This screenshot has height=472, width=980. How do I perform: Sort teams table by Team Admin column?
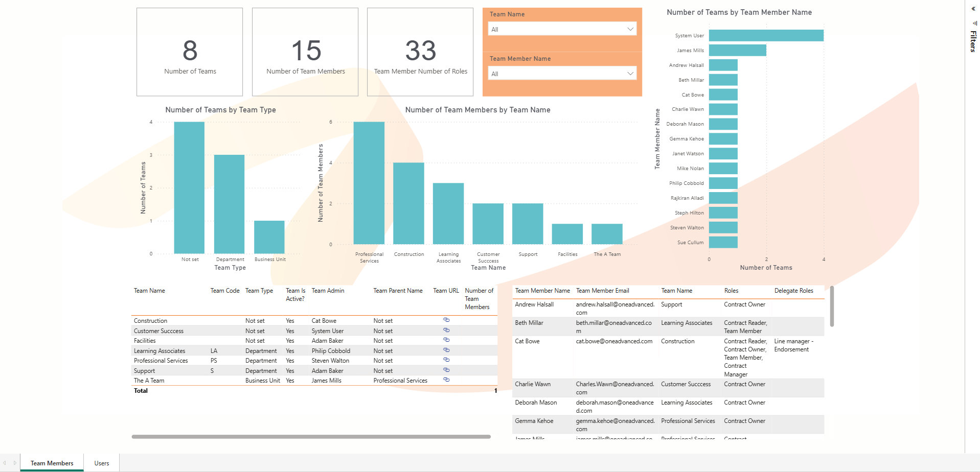pyautogui.click(x=328, y=291)
